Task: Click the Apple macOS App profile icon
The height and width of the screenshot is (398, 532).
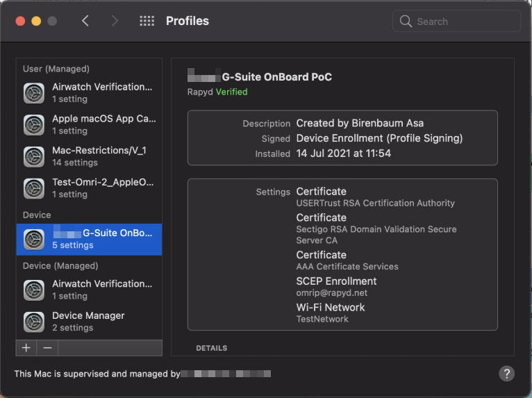Action: 34,125
